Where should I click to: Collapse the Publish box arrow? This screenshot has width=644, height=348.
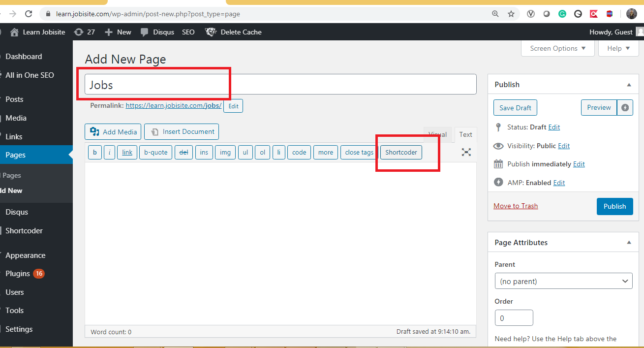coord(629,85)
